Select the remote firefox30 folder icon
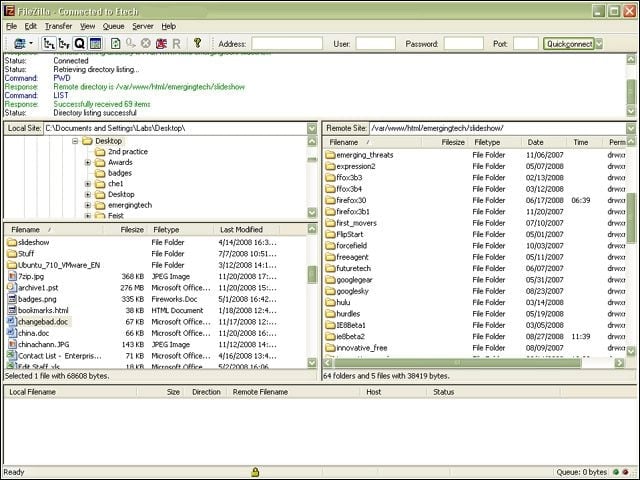Screen dimensions: 640x480 (330, 200)
